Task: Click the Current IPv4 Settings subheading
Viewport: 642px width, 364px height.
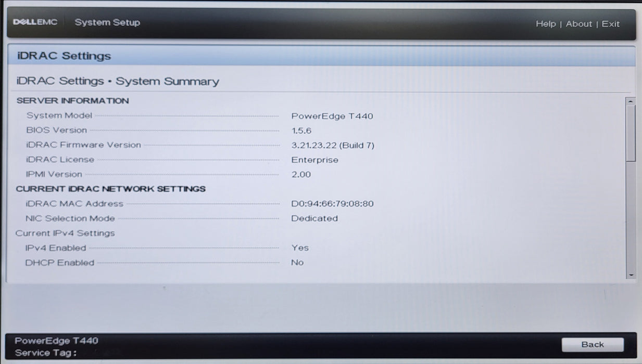Action: (65, 233)
